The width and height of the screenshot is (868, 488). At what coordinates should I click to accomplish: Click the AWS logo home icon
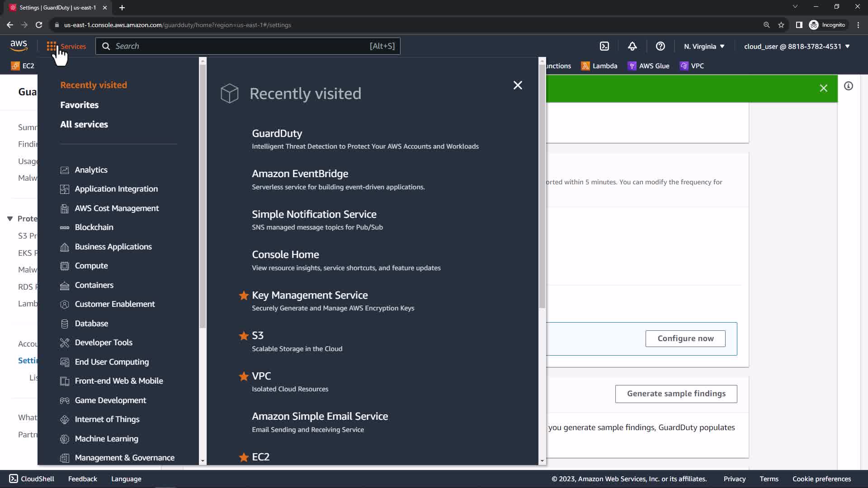pyautogui.click(x=19, y=46)
